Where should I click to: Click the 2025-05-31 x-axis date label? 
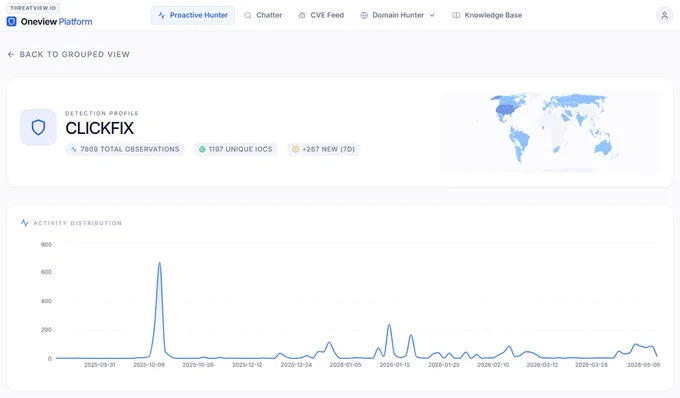[100, 365]
